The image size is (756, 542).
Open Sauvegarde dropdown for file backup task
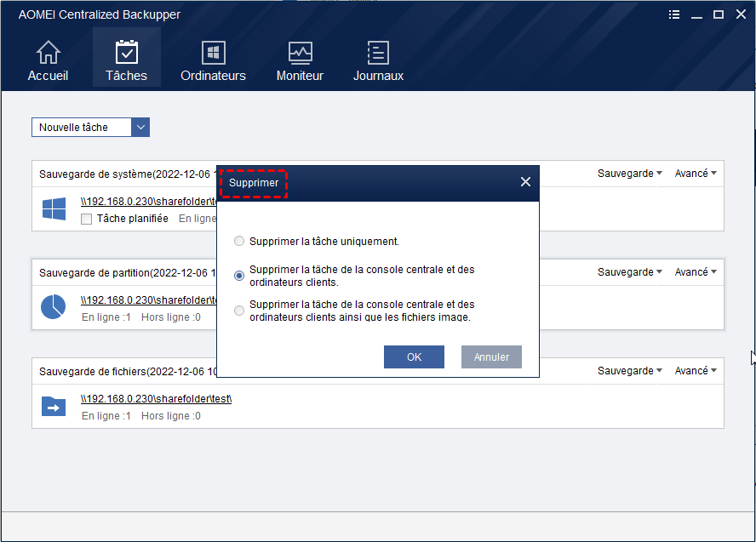tap(630, 370)
